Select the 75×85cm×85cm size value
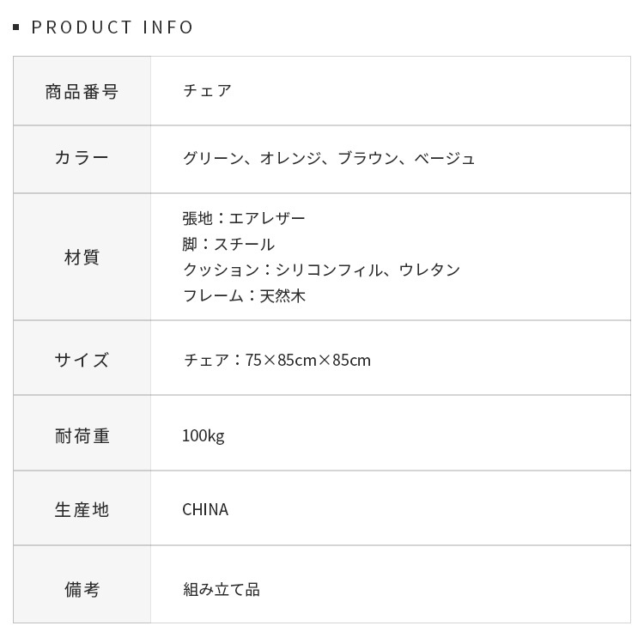 [x=307, y=360]
